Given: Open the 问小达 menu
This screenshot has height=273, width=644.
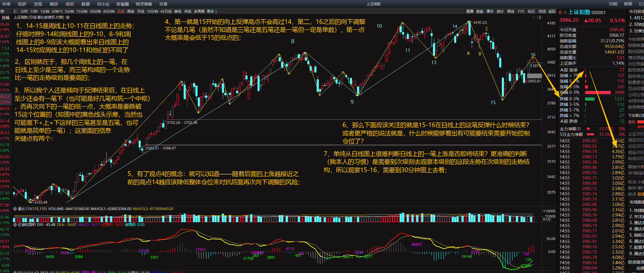Looking at the screenshot, I should coord(103,4).
